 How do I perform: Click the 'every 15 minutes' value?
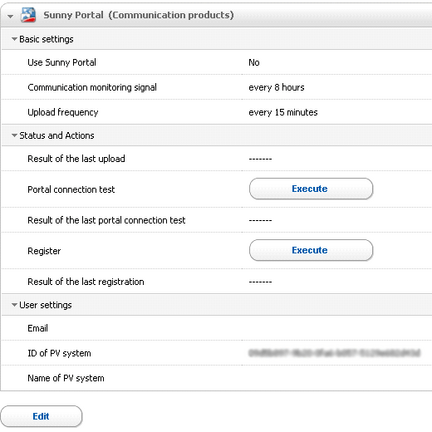283,112
